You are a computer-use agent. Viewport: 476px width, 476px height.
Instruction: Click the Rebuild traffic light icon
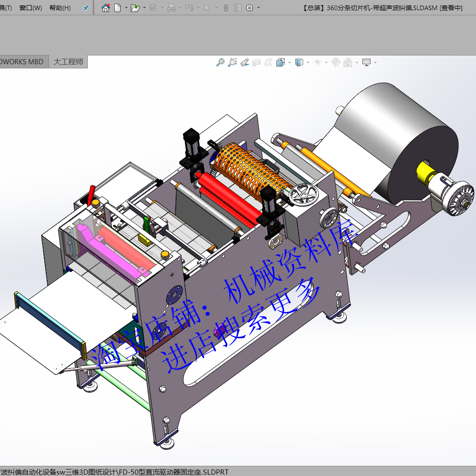(x=226, y=7)
